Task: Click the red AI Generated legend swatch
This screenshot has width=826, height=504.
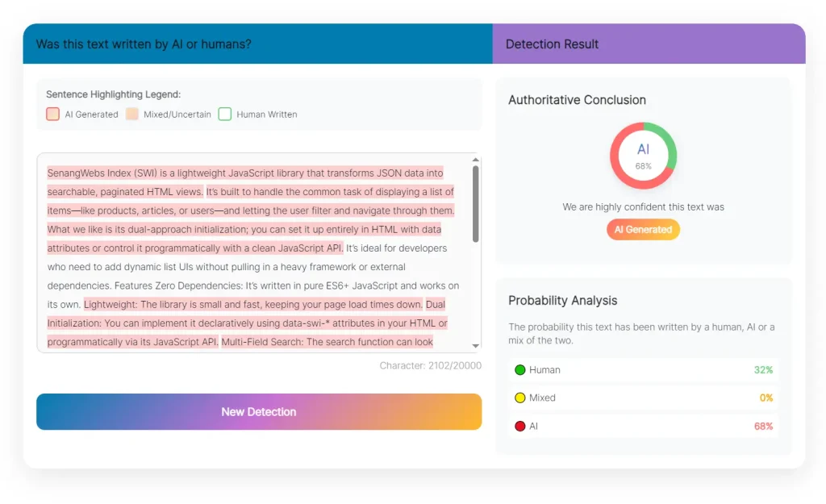Action: tap(52, 115)
